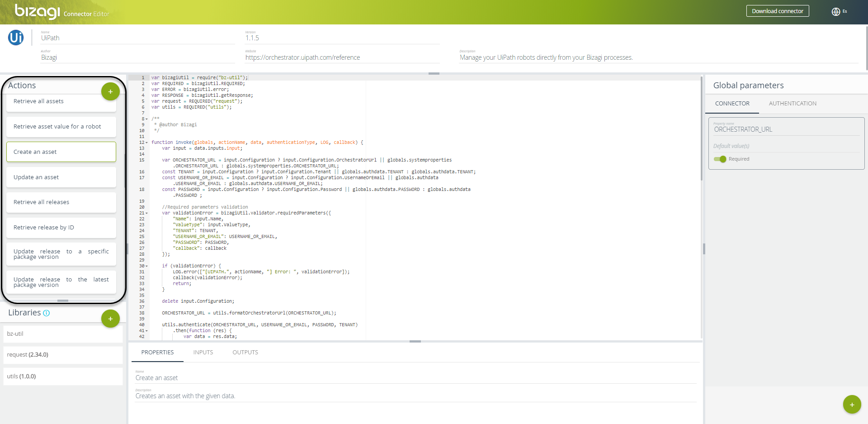Switch to the AUTHENTICATION tab
868x424 pixels.
[x=793, y=104]
